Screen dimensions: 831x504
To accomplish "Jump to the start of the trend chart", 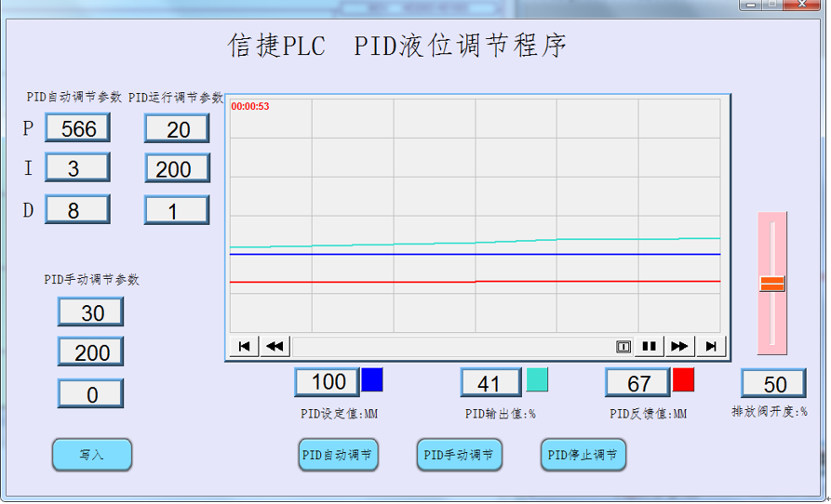I will (x=244, y=347).
